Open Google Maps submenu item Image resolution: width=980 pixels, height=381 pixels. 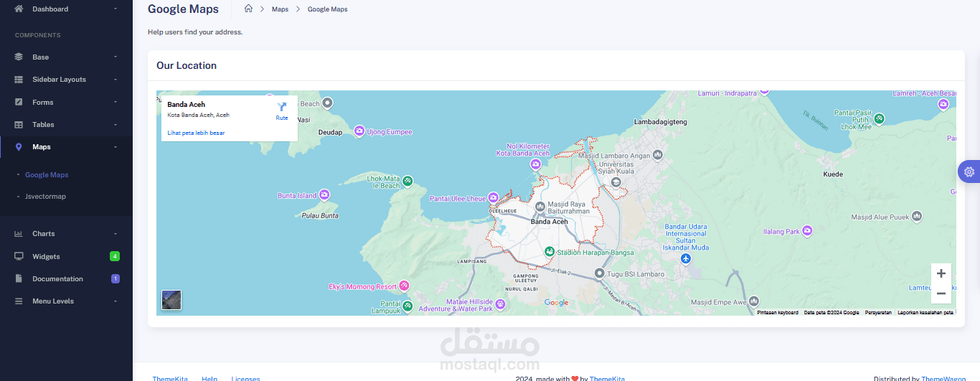pos(47,174)
